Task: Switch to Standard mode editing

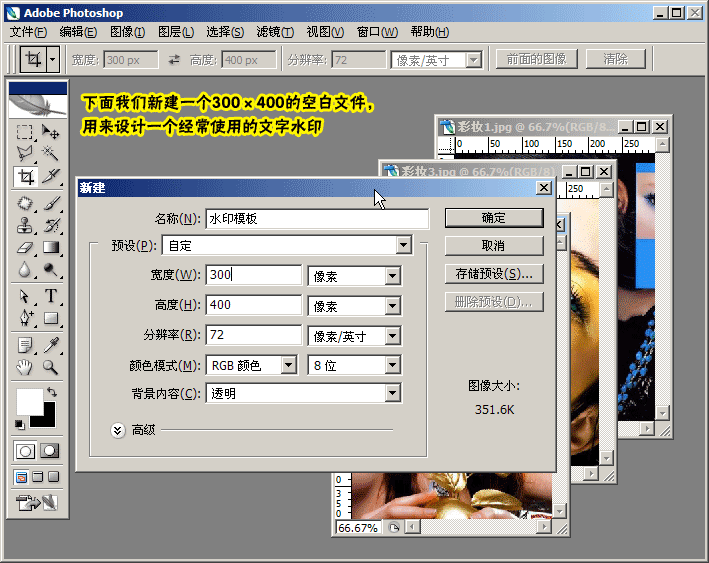Action: (25, 451)
